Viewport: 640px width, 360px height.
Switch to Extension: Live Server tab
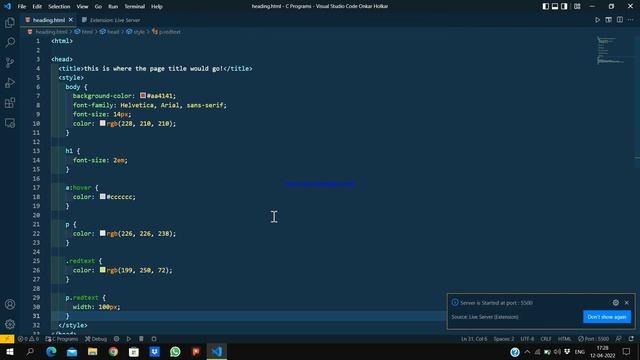click(x=111, y=20)
